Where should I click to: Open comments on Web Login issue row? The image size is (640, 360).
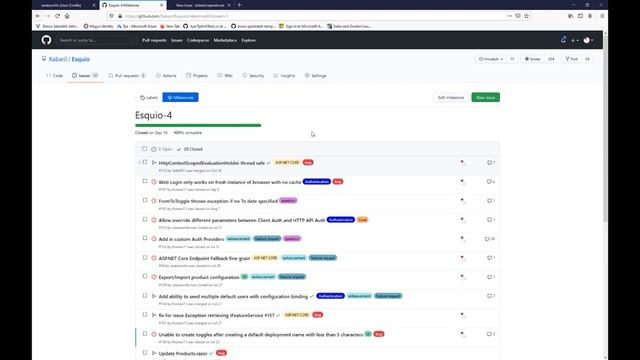[491, 182]
